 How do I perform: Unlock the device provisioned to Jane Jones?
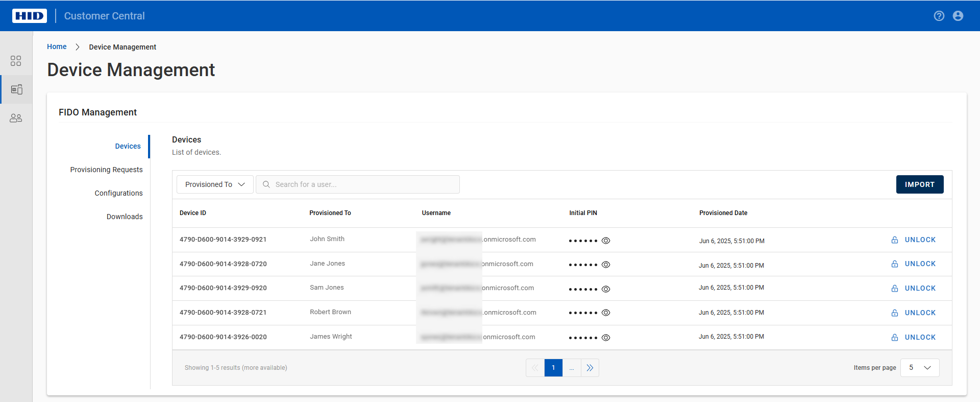914,264
